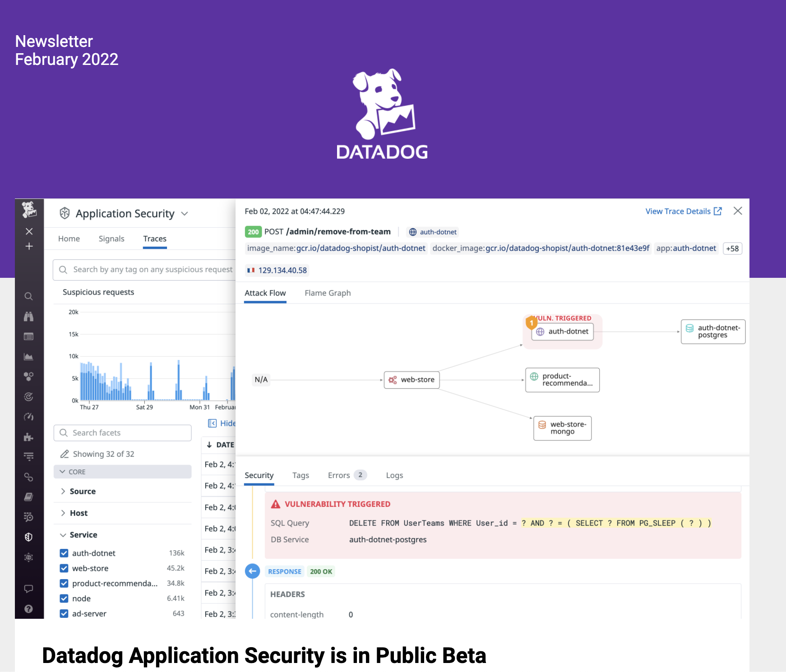
Task: Open sidebar search magnifier icon
Action: [28, 296]
